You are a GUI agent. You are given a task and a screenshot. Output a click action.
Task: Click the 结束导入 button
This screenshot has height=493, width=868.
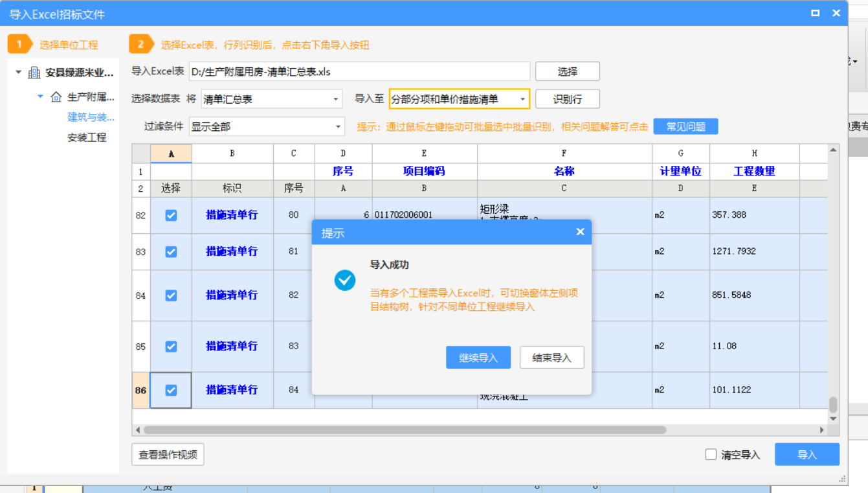pos(551,358)
